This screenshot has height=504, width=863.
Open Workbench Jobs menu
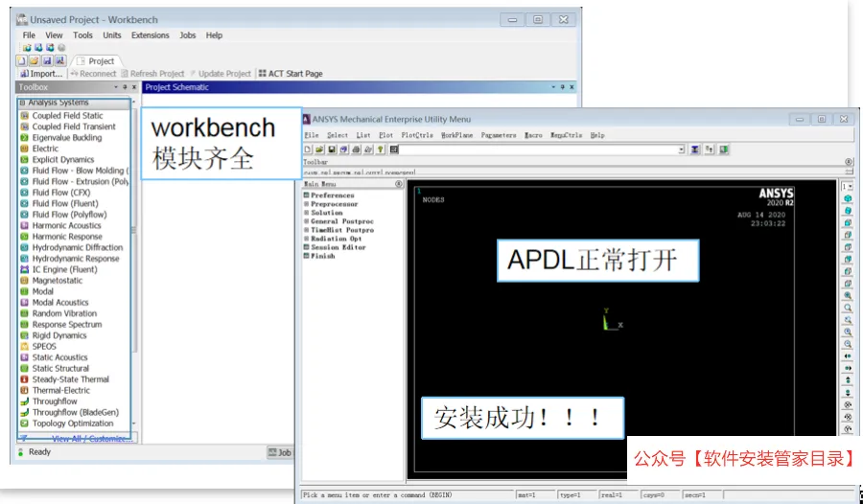pos(188,35)
